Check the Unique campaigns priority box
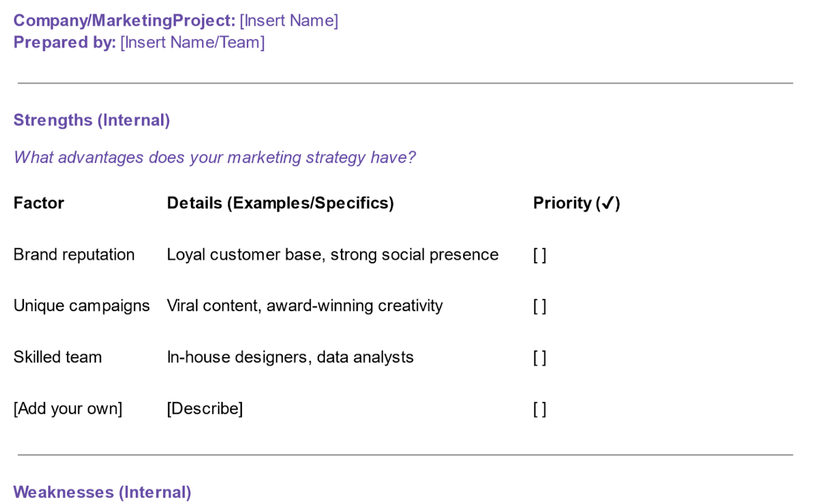Screen dimensions: 813x504 539,306
